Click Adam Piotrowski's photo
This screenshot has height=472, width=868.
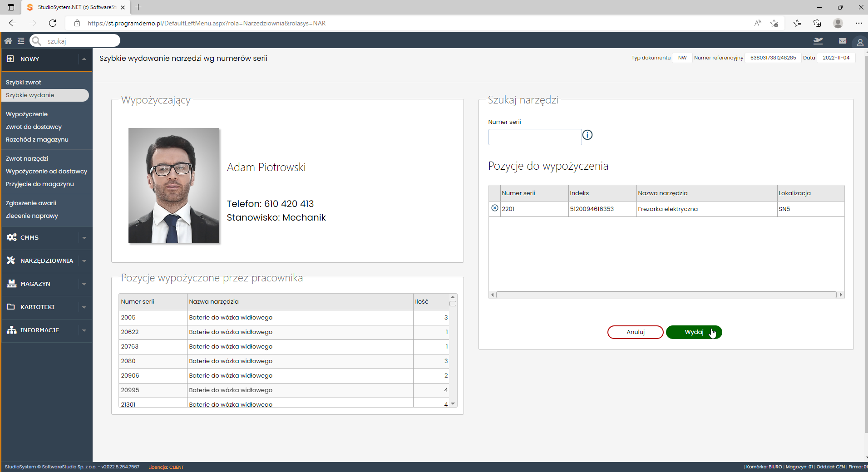click(174, 186)
